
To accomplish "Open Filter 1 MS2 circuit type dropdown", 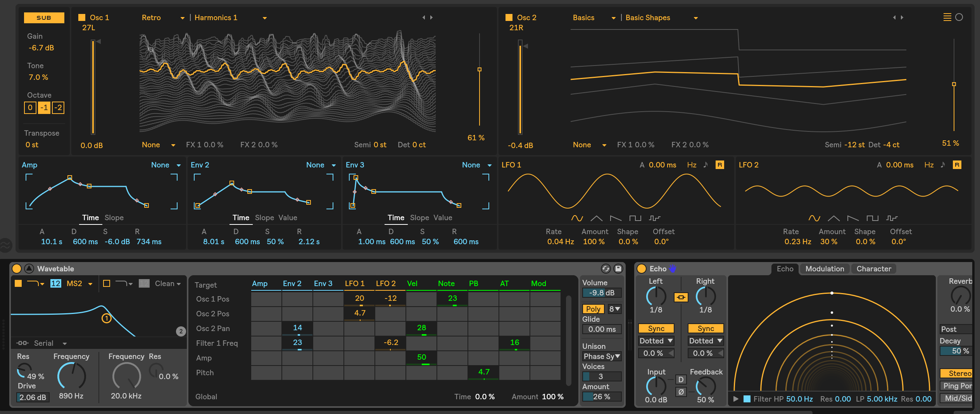I will [x=79, y=283].
